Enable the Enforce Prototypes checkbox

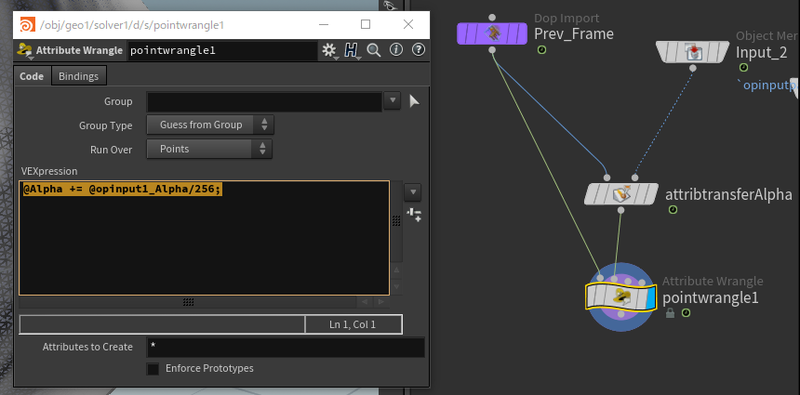153,369
